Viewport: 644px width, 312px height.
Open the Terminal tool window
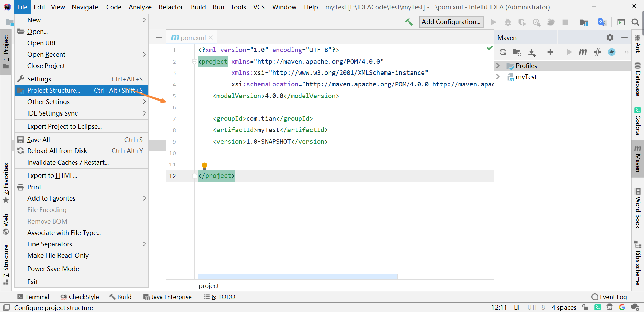click(33, 297)
